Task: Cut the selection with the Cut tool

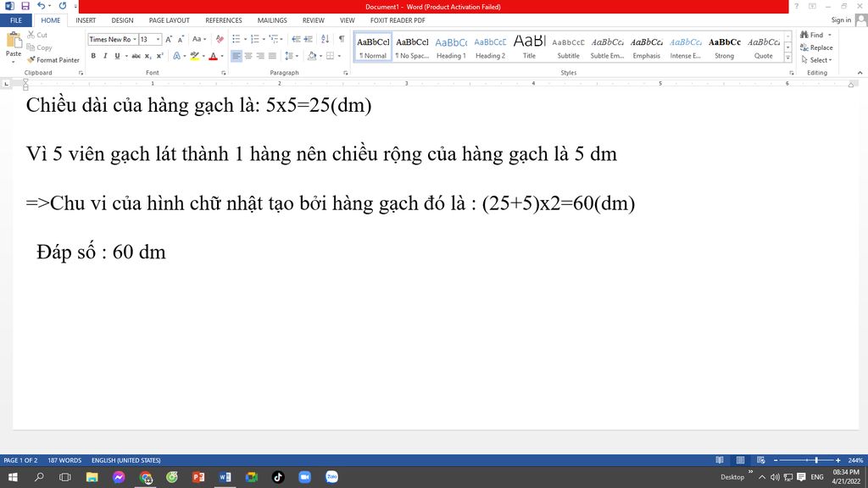Action: coord(37,35)
